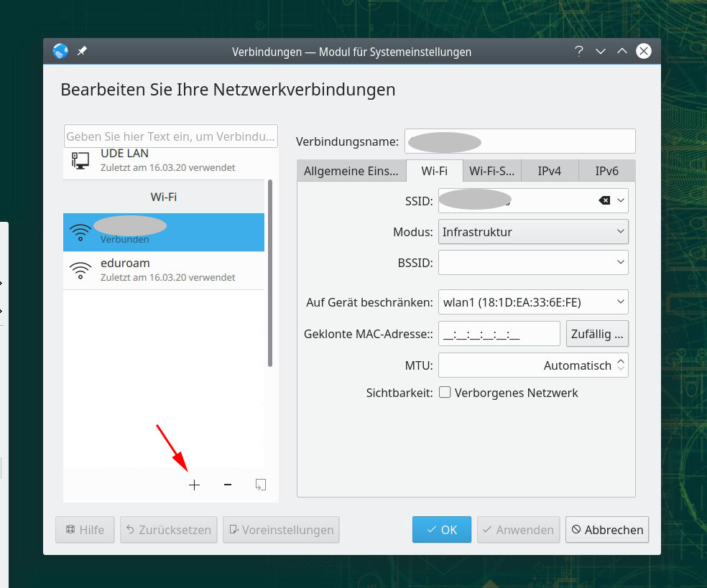Switch to the IPv6 tab

[606, 171]
